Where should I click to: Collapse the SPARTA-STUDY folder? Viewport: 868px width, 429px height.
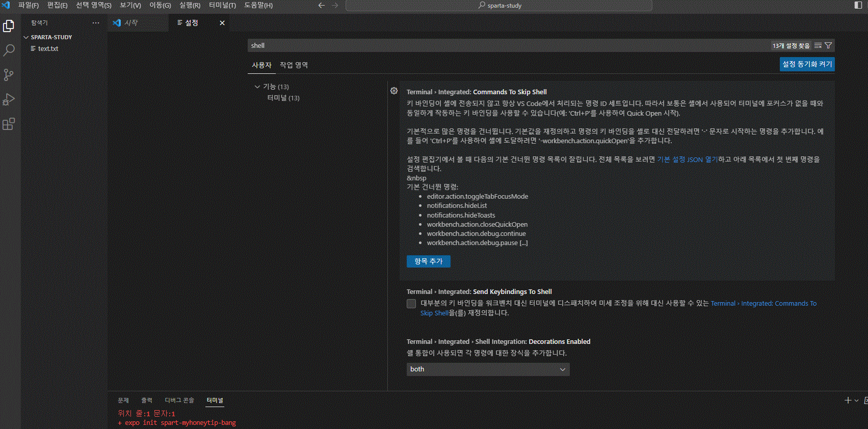pyautogui.click(x=26, y=37)
